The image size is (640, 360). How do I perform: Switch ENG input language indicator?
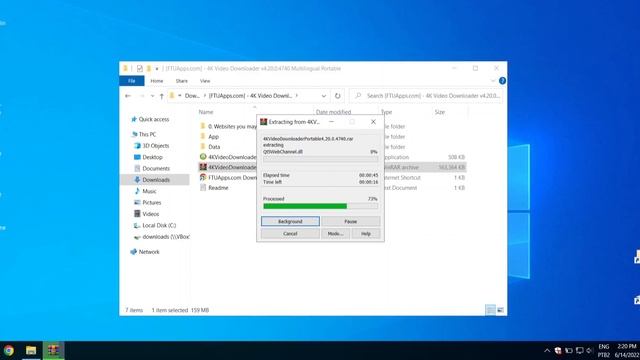(604, 351)
